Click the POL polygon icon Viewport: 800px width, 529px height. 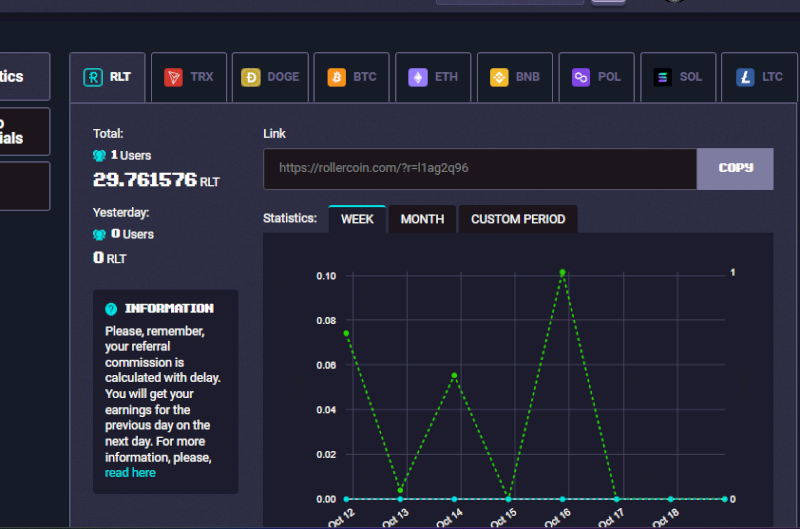pyautogui.click(x=580, y=77)
